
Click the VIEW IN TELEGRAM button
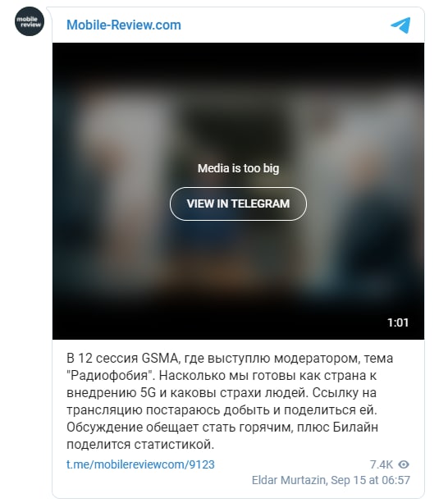pos(238,203)
